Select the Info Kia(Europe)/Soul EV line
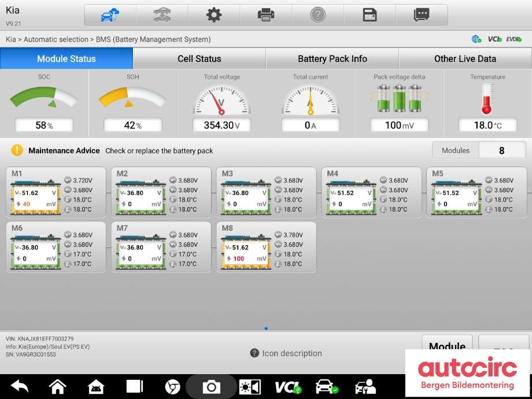Screen dimensions: 532x399 click(x=47, y=346)
